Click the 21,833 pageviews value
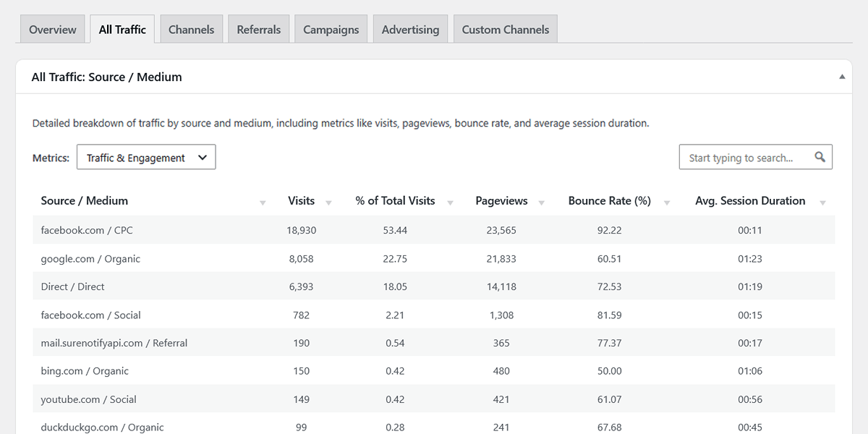 tap(501, 258)
